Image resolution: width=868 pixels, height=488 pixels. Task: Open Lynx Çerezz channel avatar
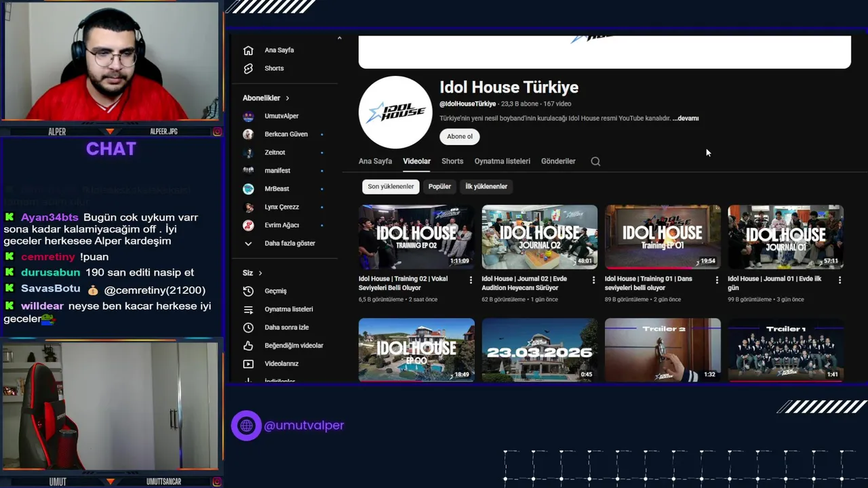[x=248, y=207]
